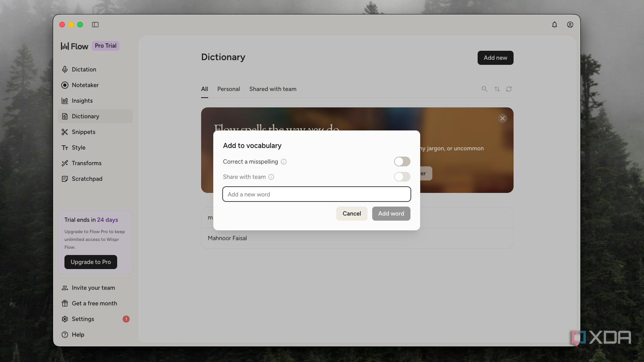Enable the Correct a misspelling toggle
This screenshot has height=362, width=644.
tap(402, 162)
